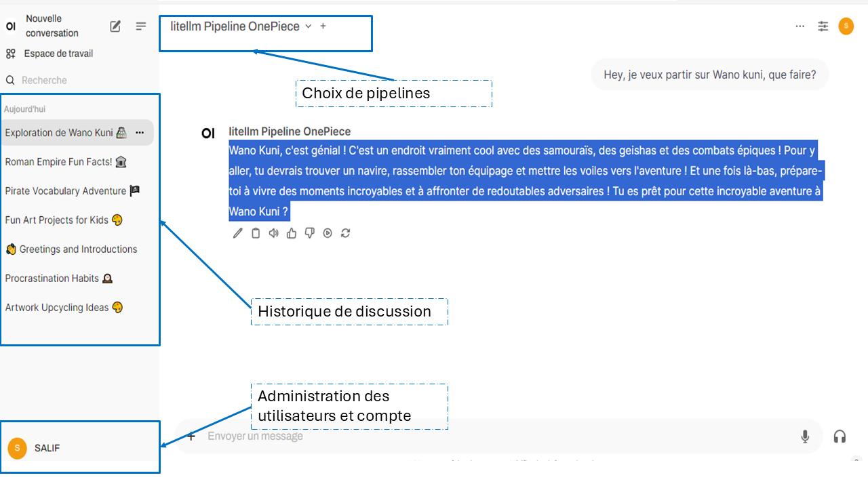Open chat controls sliders icon
Screen dimensions: 868x488
coord(823,26)
